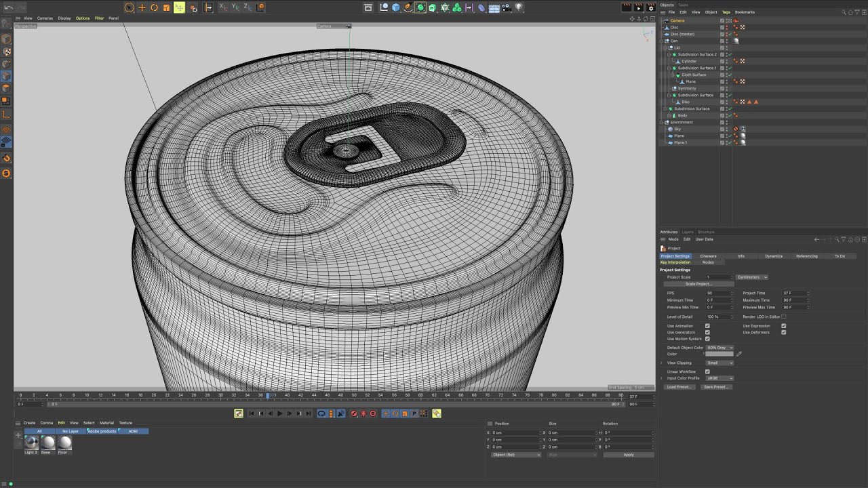Collapse the Can object in the tree

point(663,41)
